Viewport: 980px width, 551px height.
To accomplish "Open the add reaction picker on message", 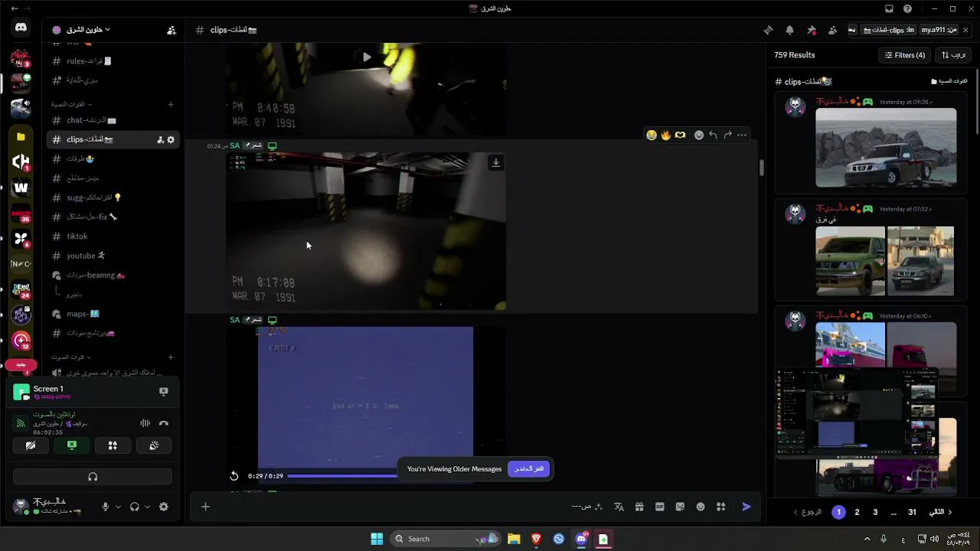I will click(698, 135).
